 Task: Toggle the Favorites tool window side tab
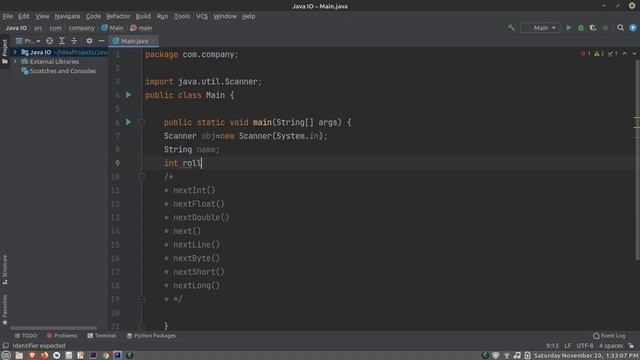point(4,310)
